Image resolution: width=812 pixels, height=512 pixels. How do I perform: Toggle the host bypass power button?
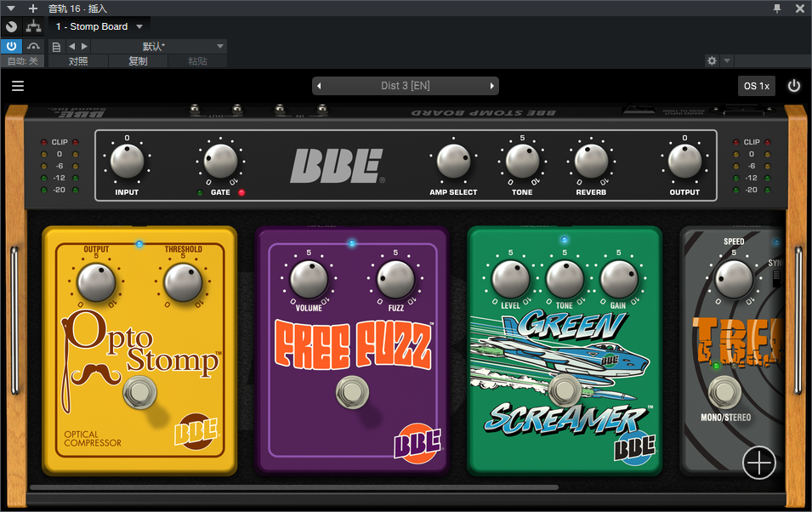pos(11,46)
